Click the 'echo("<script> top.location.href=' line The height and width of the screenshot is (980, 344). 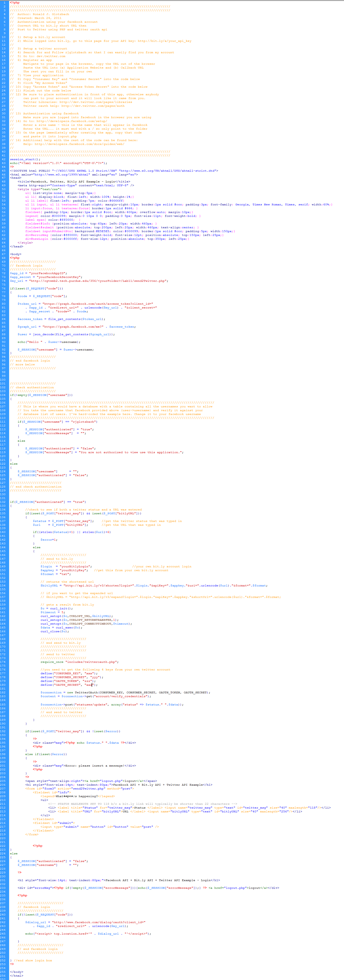[x=88, y=933]
